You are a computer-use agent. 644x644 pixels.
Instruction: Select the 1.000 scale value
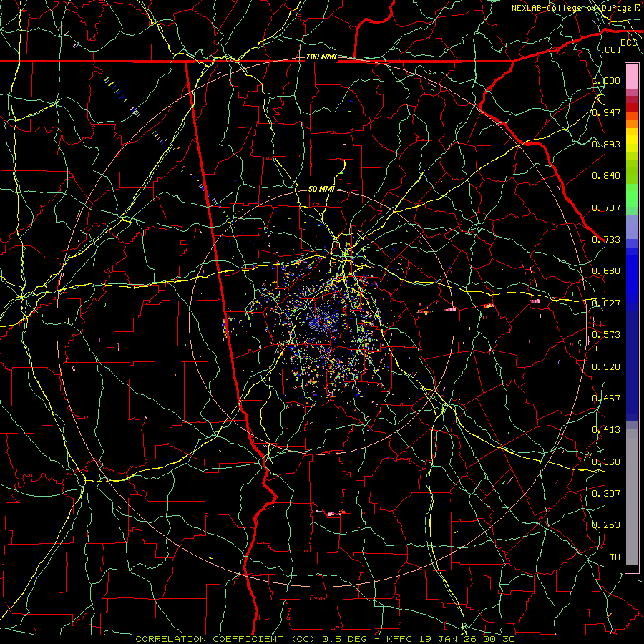(x=606, y=80)
